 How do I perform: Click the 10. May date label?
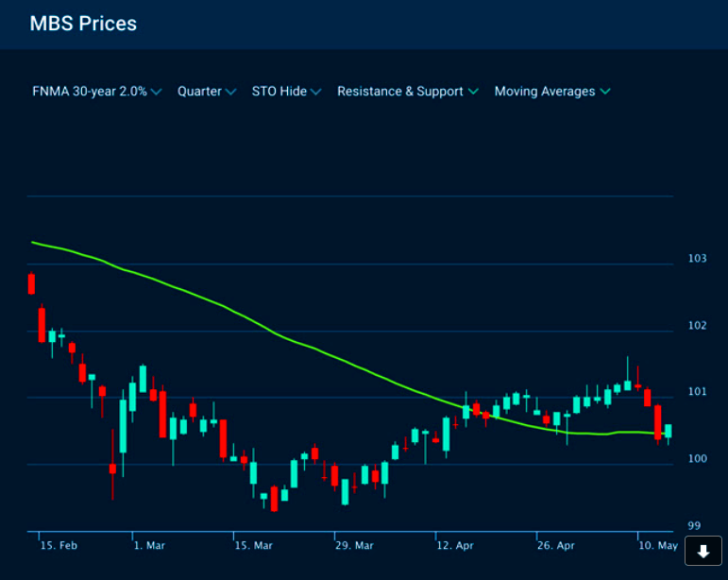(657, 546)
